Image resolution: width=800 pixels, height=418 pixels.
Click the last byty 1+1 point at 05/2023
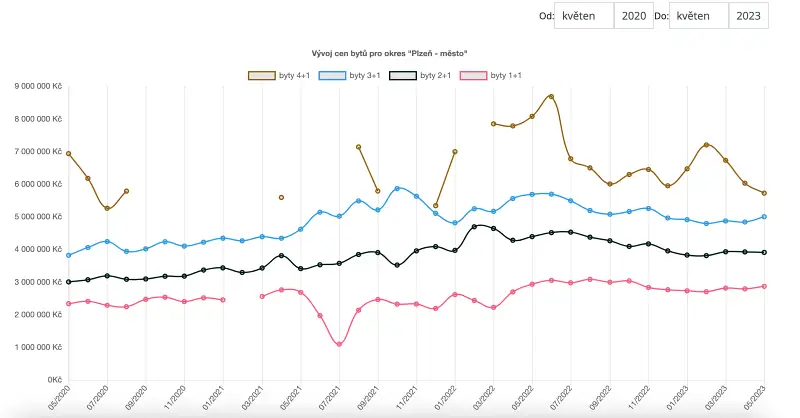(765, 286)
